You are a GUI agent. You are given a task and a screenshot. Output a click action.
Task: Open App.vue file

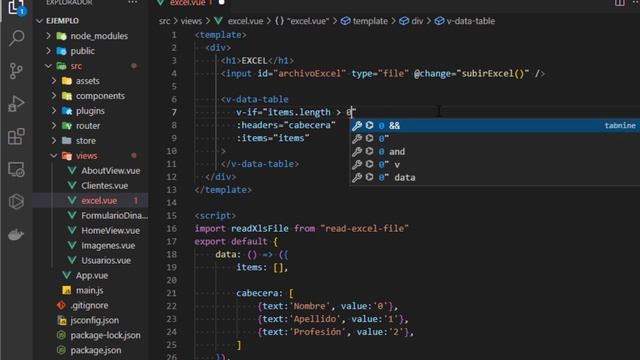(x=92, y=276)
